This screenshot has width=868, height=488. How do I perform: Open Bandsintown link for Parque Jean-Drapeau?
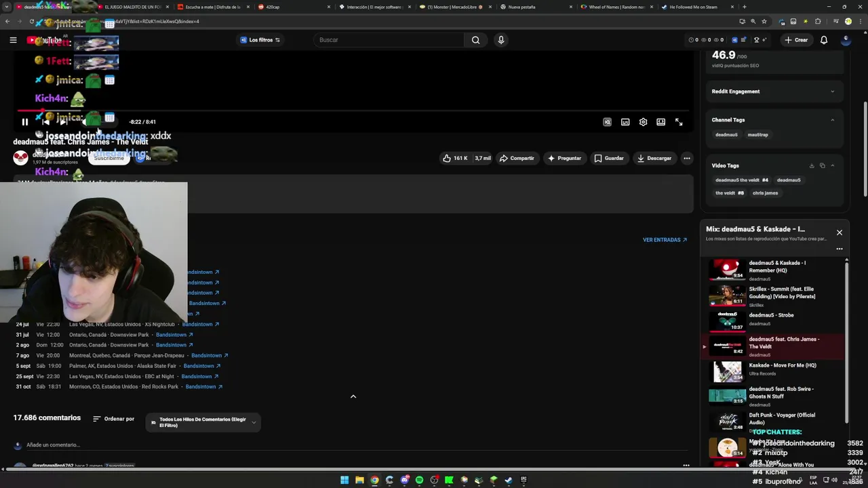(x=210, y=355)
